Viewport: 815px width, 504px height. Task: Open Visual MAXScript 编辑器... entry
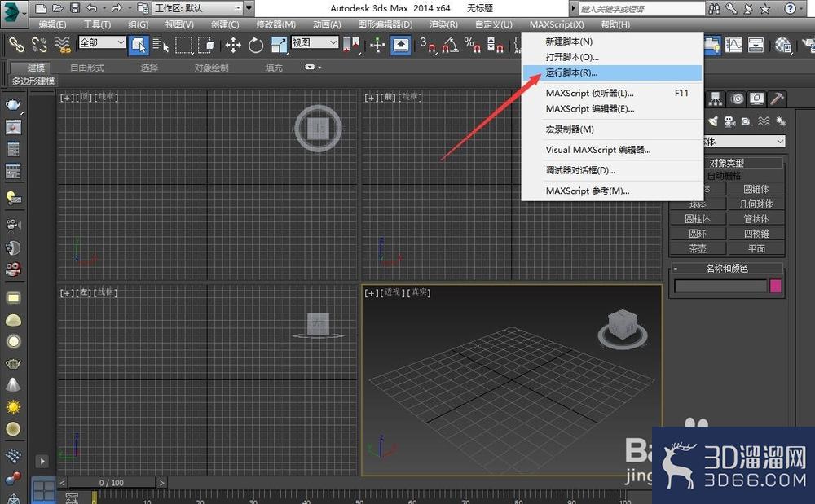pyautogui.click(x=612, y=150)
